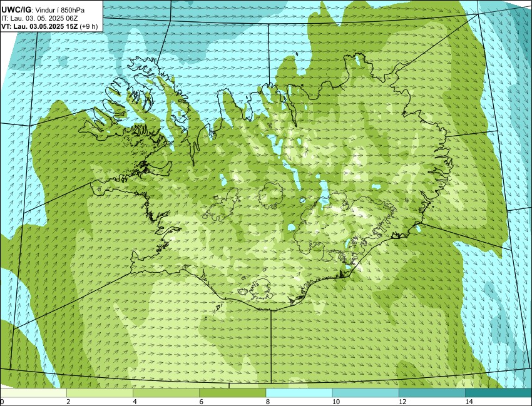The width and height of the screenshot is (532, 406).
Task: Click the 0–2 m/s legend color swatch
Action: [33, 393]
